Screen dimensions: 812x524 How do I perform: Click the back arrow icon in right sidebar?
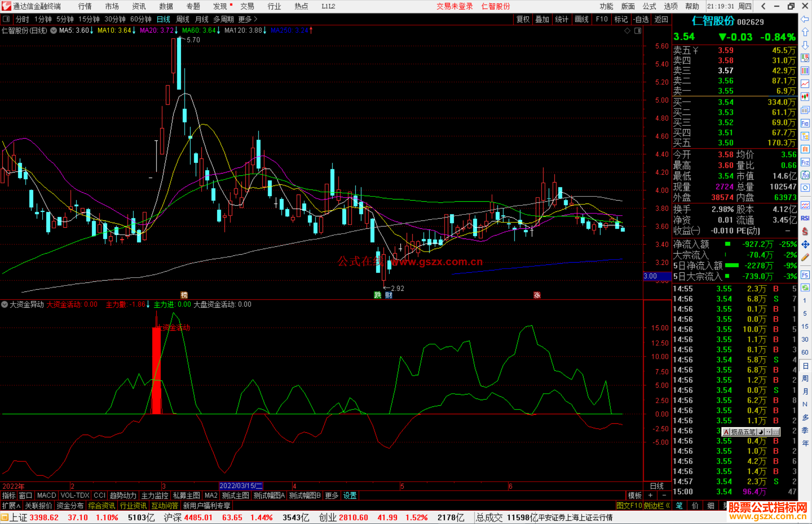coord(805,19)
